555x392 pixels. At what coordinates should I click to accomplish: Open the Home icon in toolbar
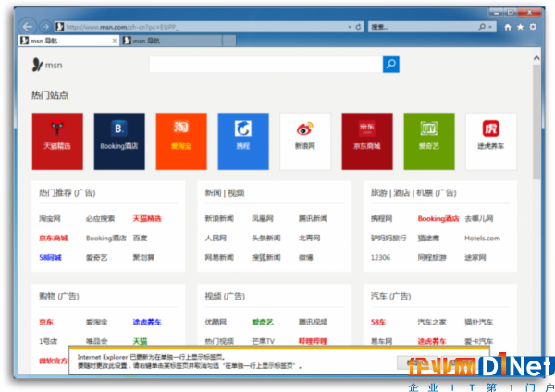[x=508, y=27]
